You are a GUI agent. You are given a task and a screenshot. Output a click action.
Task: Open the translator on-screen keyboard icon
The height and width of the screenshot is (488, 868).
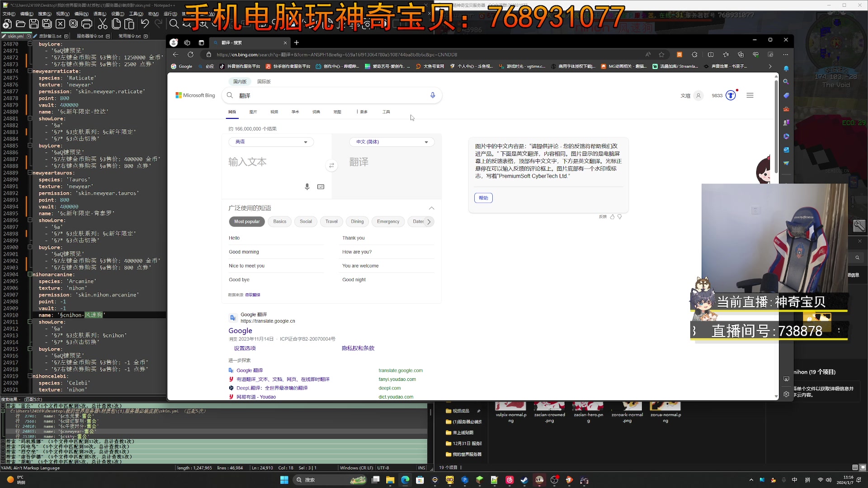(x=321, y=187)
